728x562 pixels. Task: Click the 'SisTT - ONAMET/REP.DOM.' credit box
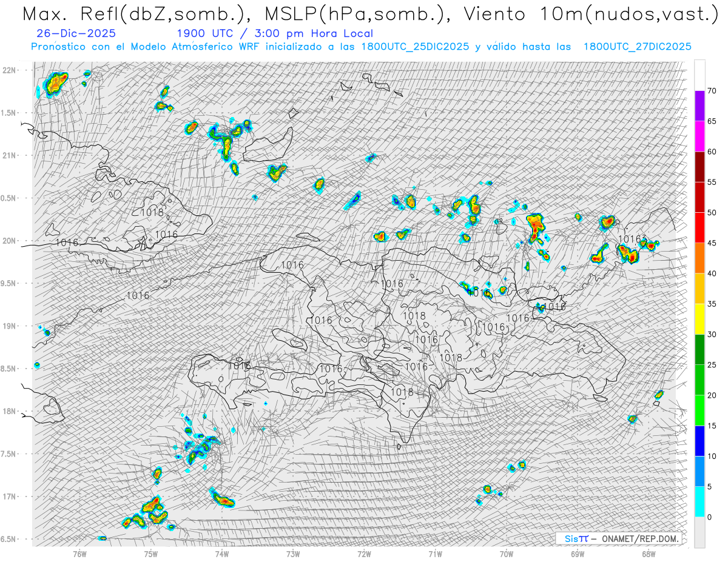(x=618, y=538)
